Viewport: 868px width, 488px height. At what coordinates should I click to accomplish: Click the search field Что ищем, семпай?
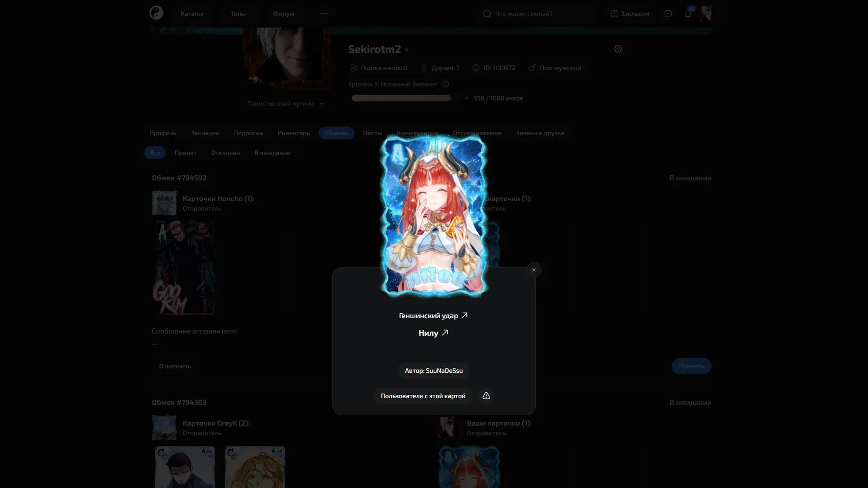[537, 14]
